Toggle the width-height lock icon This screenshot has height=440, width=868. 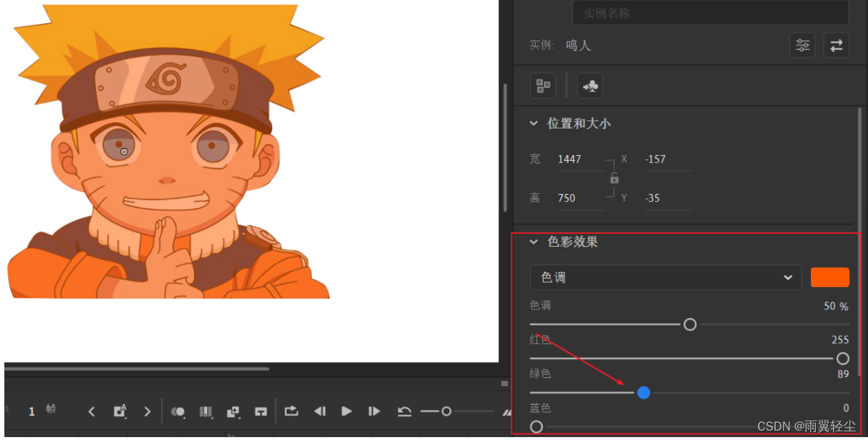[614, 178]
